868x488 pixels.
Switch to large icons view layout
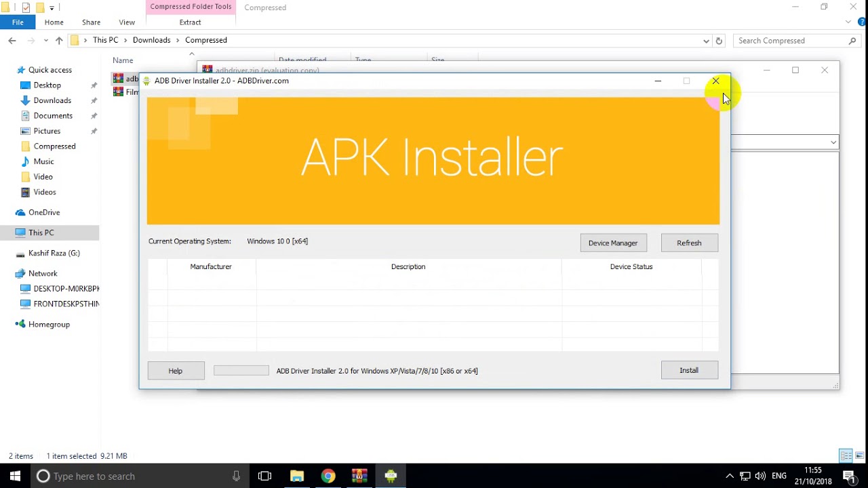tap(860, 455)
